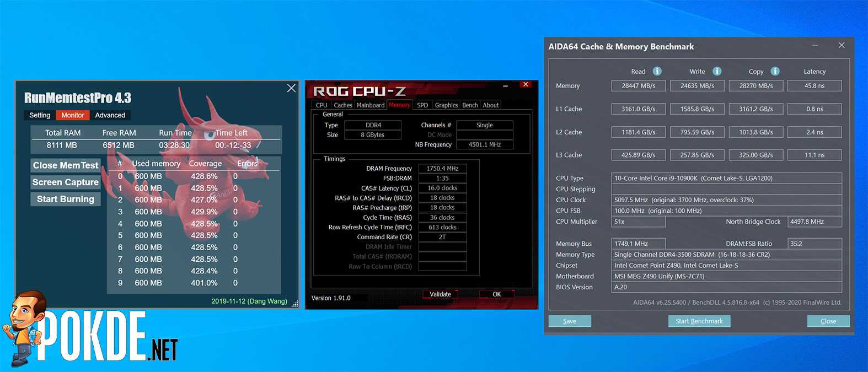The image size is (868, 372).
Task: Switch to the Mainboard tab in CPU-Z
Action: click(371, 105)
